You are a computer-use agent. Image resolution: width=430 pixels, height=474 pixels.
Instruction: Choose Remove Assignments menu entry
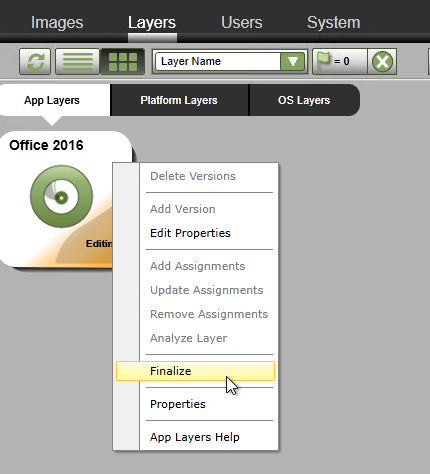pyautogui.click(x=209, y=314)
